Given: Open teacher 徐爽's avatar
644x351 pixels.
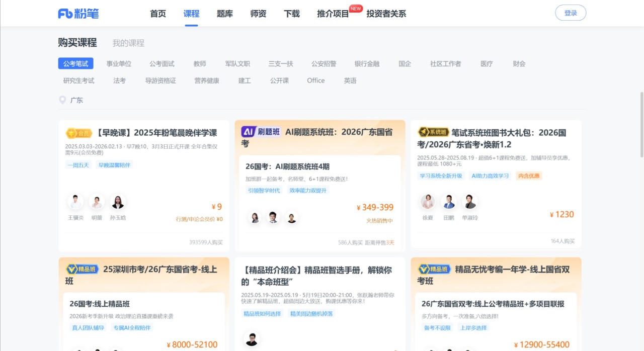Looking at the screenshot, I should (x=428, y=202).
